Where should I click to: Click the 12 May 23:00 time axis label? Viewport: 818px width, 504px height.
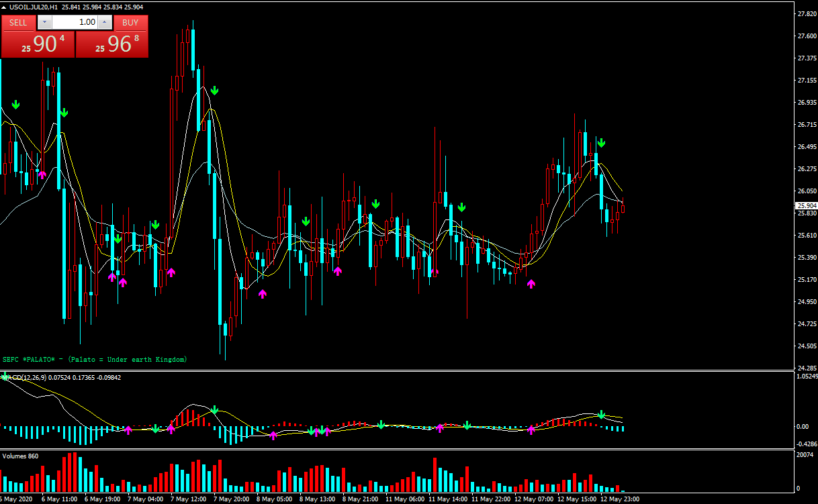(x=620, y=499)
